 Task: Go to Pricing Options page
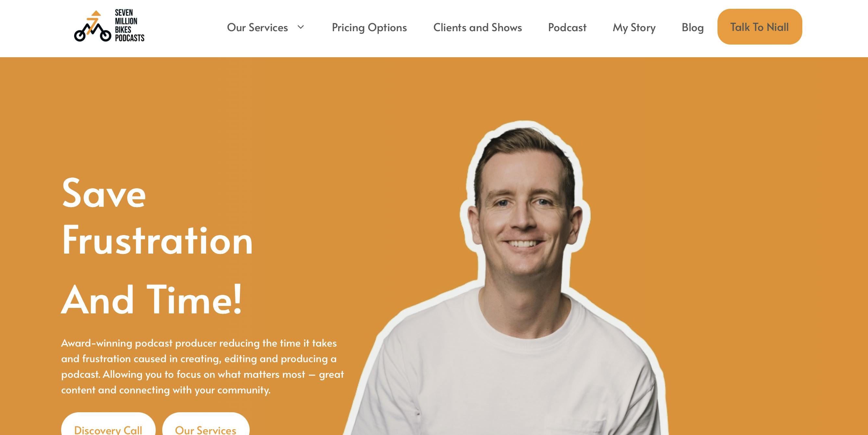[369, 27]
